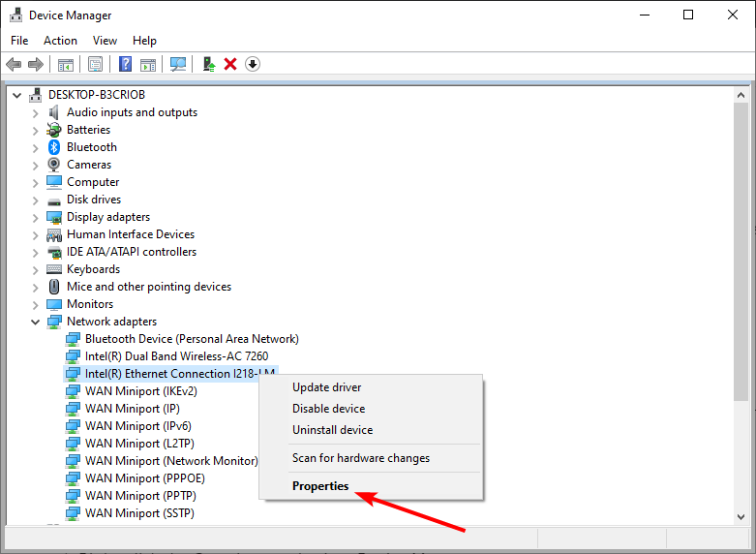Click the scrollbar down arrow

tap(741, 517)
